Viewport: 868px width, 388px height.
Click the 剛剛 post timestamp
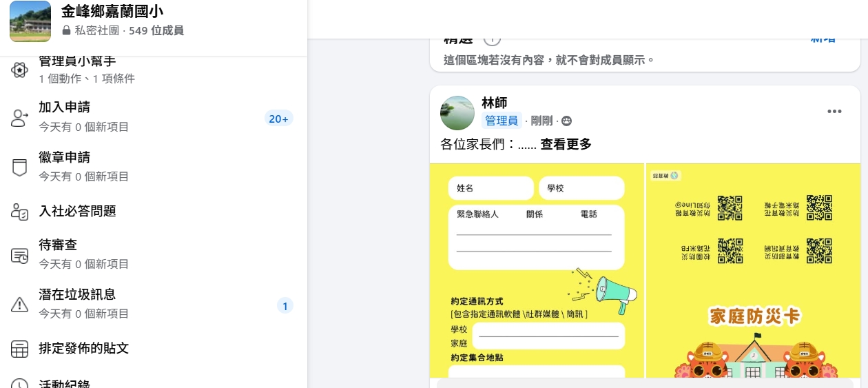[x=541, y=121]
